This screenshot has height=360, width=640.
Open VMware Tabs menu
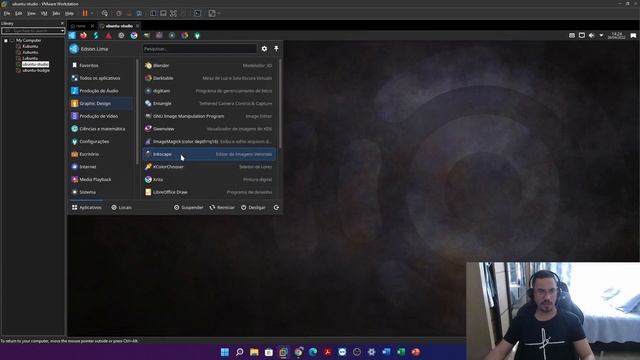[56, 13]
